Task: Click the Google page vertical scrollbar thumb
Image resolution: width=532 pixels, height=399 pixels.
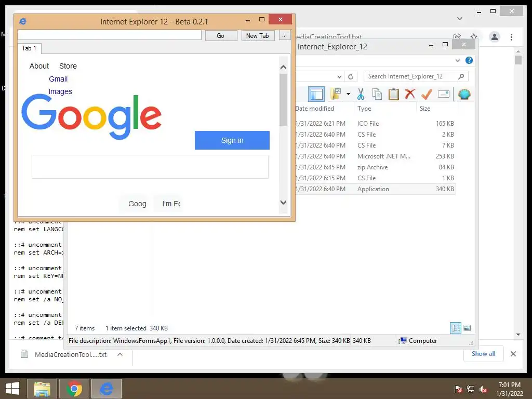Action: (x=283, y=100)
